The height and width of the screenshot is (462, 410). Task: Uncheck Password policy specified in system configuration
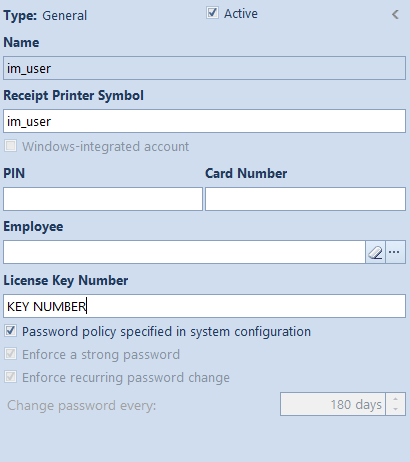click(x=10, y=331)
